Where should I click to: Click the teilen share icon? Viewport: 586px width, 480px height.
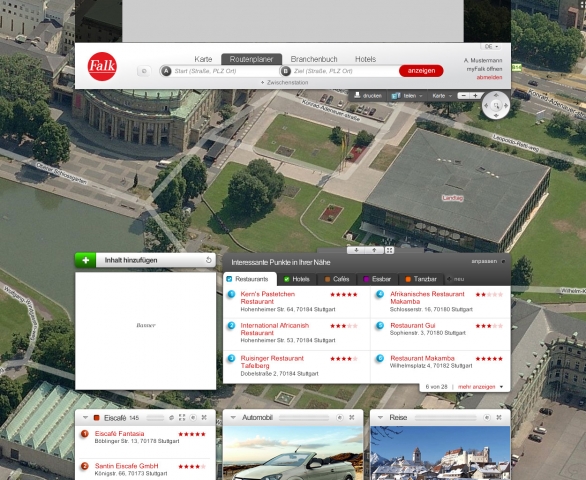point(396,96)
